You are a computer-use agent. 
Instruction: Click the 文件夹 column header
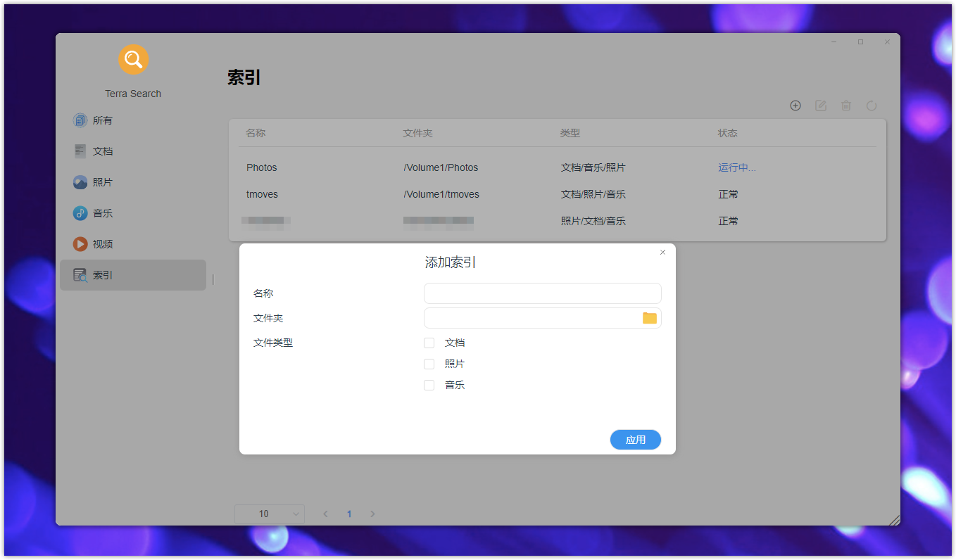coord(417,133)
